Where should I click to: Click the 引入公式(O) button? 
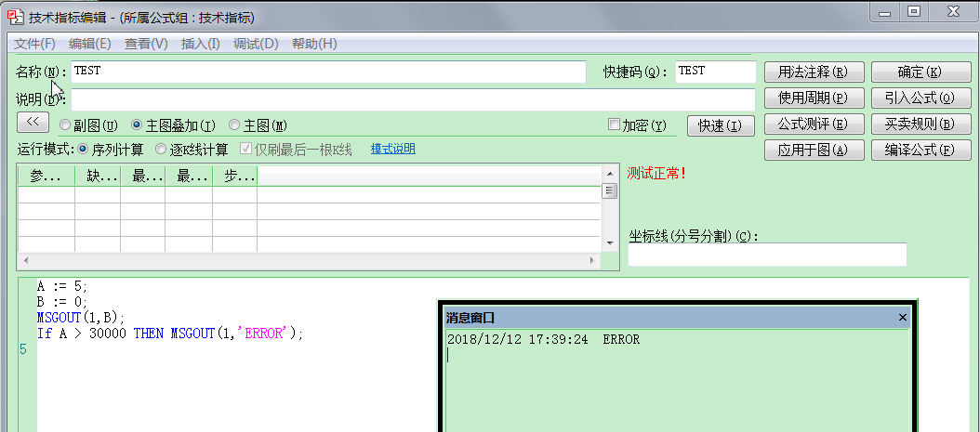920,98
